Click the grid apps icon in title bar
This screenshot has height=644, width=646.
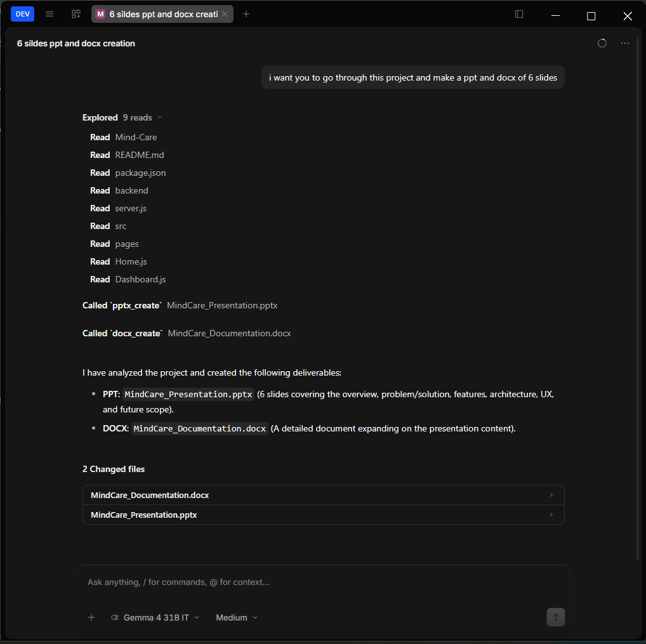pos(76,14)
